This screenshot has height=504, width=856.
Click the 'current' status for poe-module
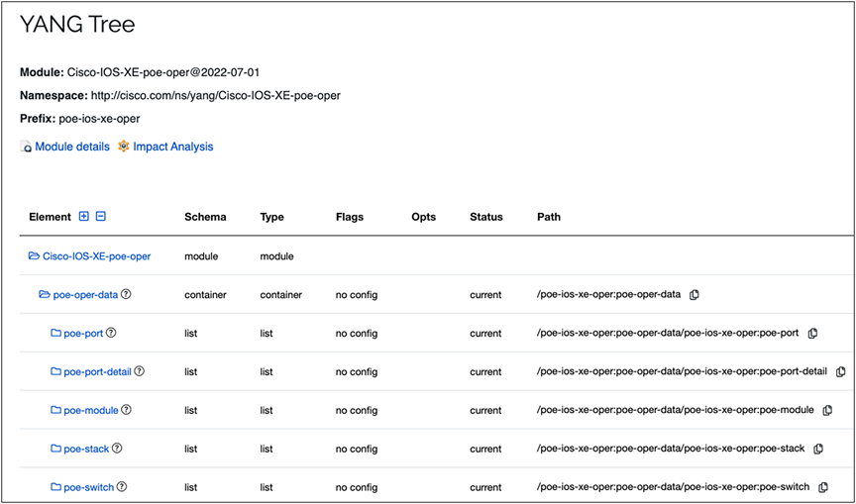[x=485, y=410]
